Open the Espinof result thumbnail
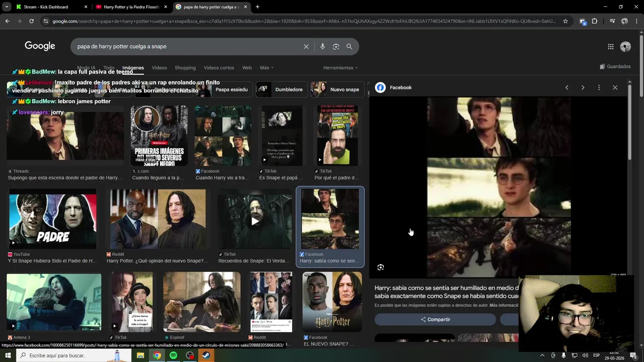This screenshot has width=644, height=362. [x=202, y=302]
